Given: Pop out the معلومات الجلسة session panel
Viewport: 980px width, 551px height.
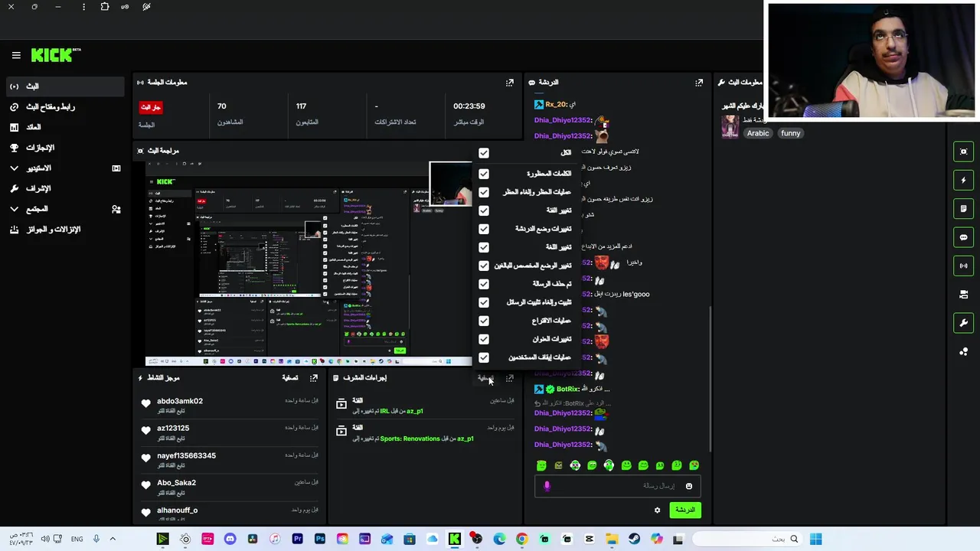Looking at the screenshot, I should click(510, 83).
